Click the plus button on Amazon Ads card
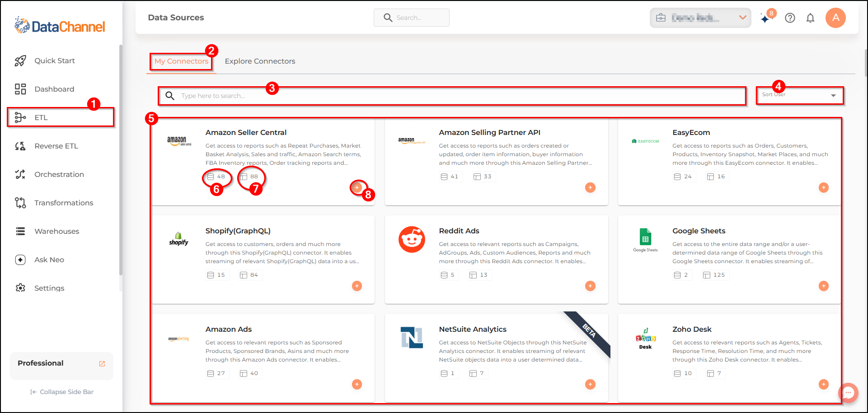The image size is (868, 413). tap(357, 384)
